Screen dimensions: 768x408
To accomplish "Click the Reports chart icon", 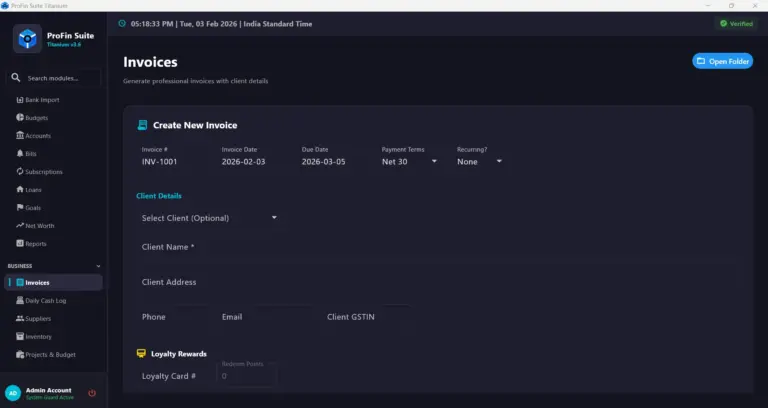I will [x=20, y=243].
